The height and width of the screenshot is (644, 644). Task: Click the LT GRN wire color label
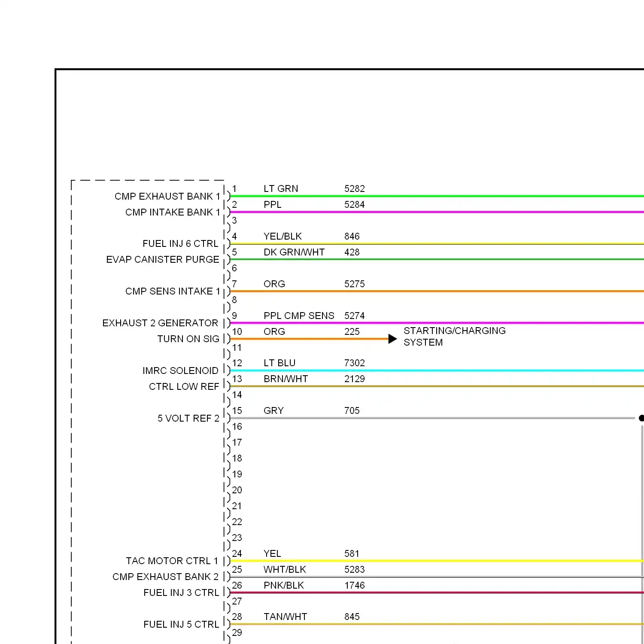coord(281,188)
